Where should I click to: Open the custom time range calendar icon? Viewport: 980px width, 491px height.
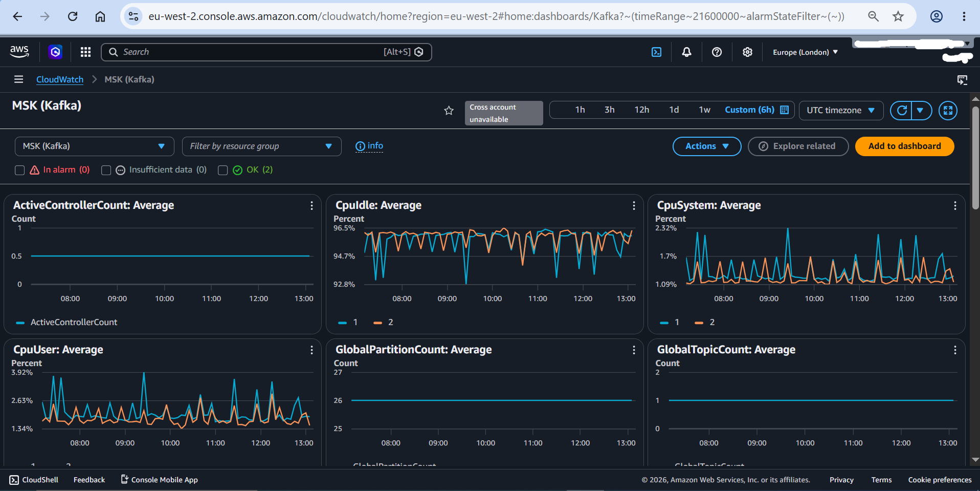pyautogui.click(x=785, y=110)
